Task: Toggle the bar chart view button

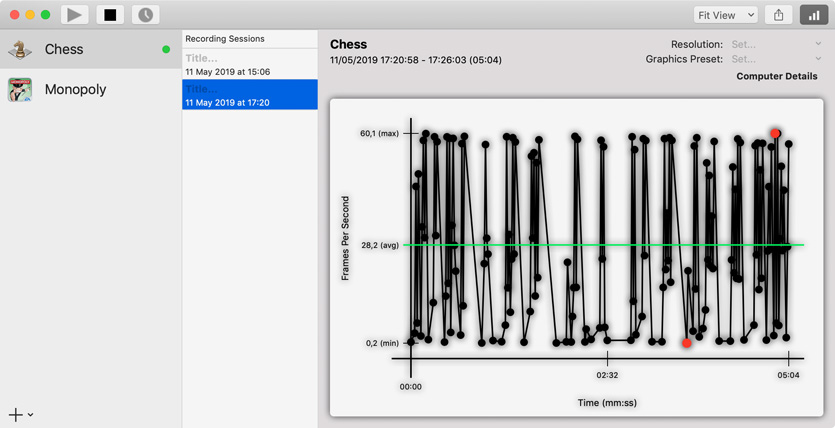Action: click(813, 15)
